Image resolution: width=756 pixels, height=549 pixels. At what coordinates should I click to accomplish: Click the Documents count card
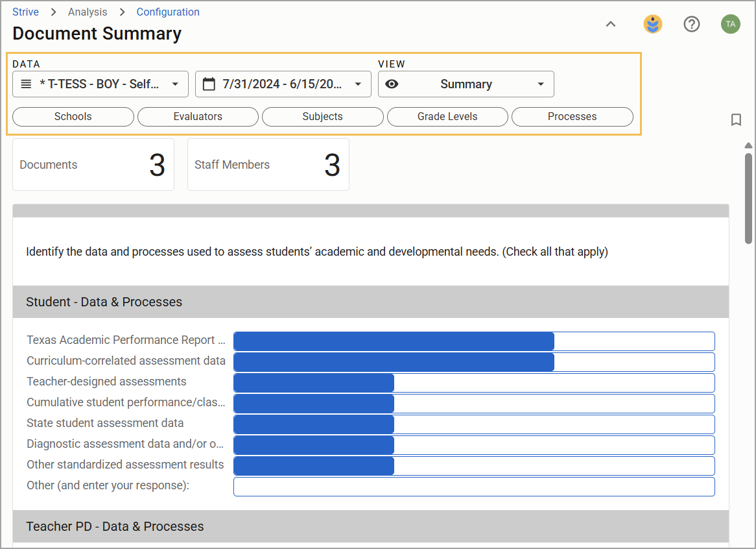[x=93, y=165]
